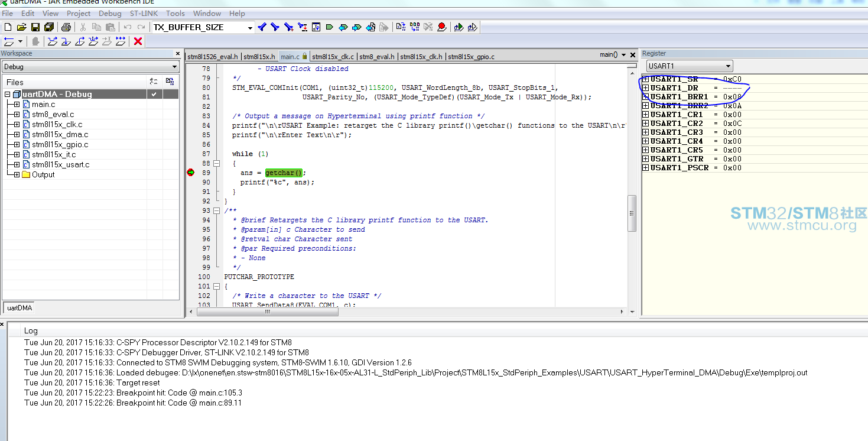868x441 pixels.
Task: Click the Find Next icon
Action: tap(275, 27)
